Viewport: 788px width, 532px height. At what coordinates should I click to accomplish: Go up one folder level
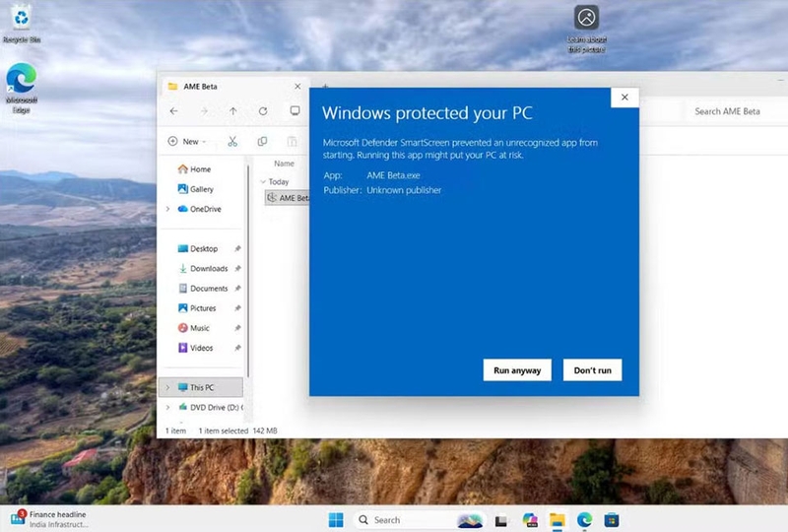click(233, 111)
